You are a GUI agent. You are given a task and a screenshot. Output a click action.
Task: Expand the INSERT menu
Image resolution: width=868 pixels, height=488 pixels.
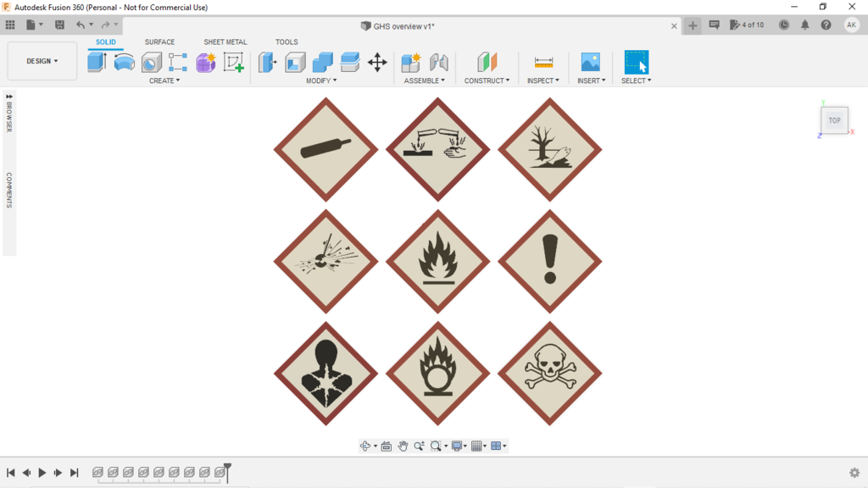[x=591, y=80]
